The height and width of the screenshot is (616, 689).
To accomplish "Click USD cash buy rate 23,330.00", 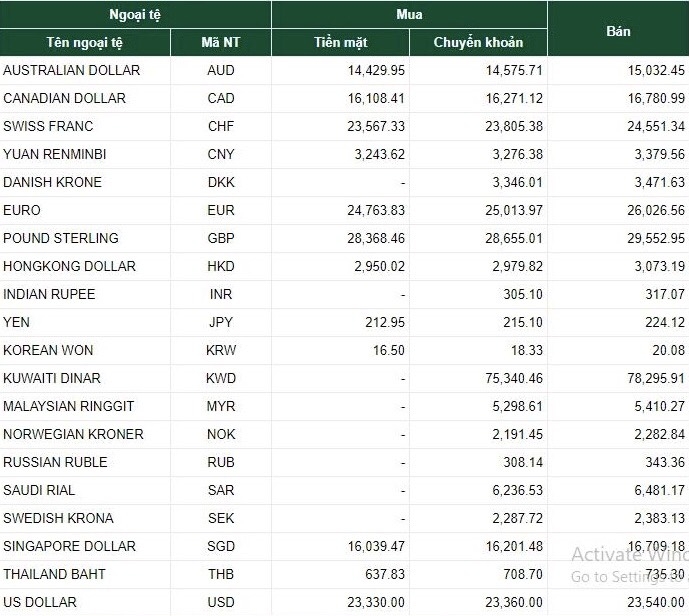I will [376, 603].
